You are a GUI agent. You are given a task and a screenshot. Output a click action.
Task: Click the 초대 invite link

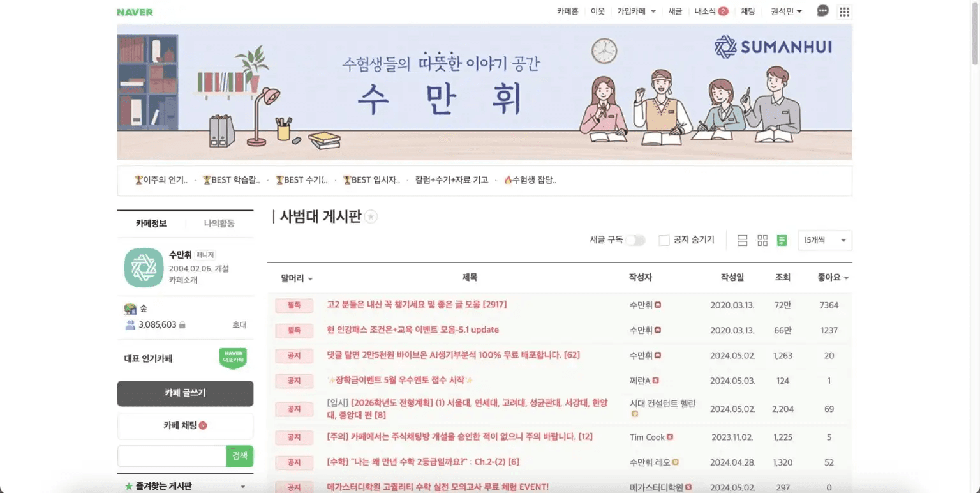(239, 325)
